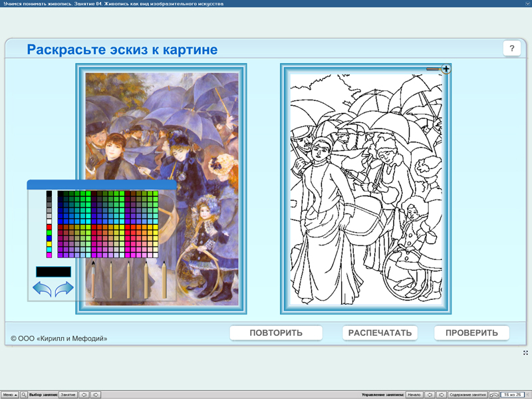Viewport: 532px width, 399px height.
Task: Pick bright lime swatch in big palette's top-right corner
Action: pos(156,194)
